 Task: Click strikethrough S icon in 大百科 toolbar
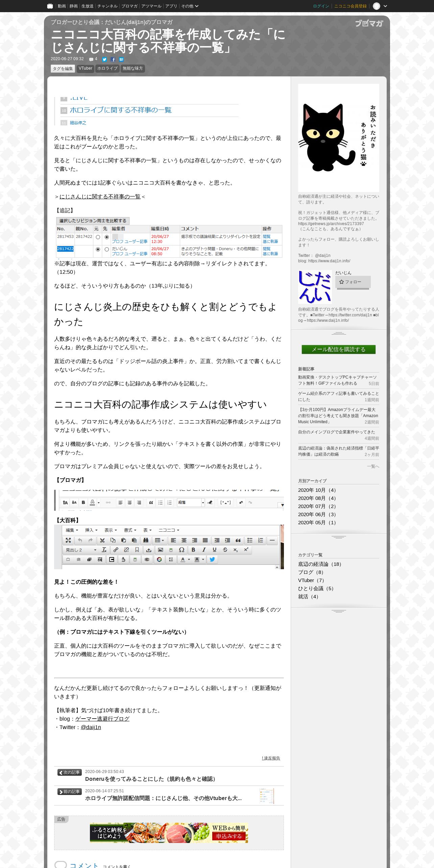coord(225,550)
